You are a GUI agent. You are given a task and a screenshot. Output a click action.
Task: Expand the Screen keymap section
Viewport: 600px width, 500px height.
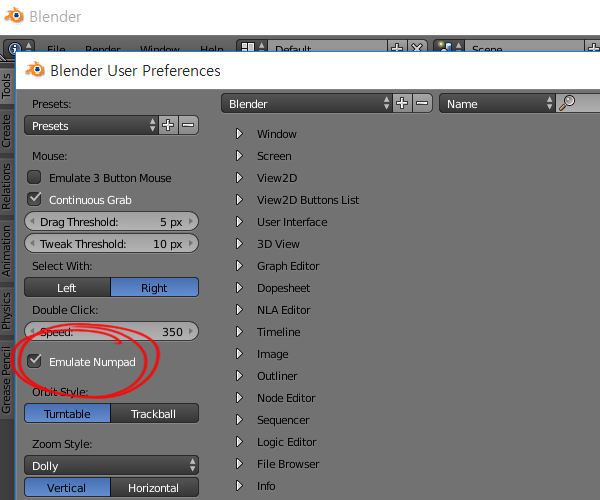tap(240, 156)
